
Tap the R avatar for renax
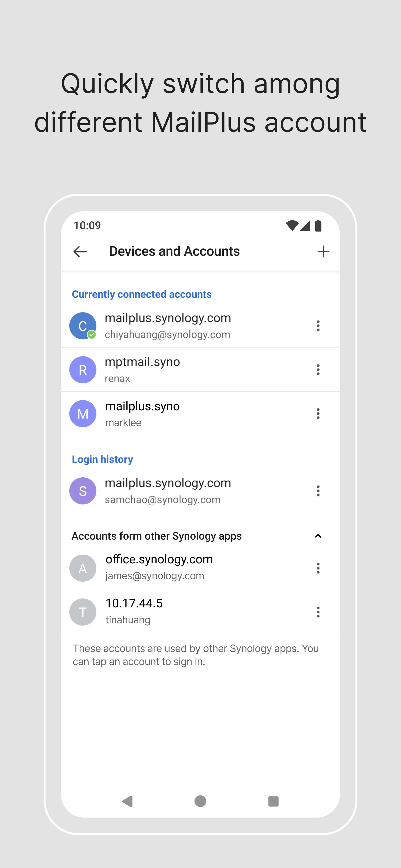pyautogui.click(x=83, y=370)
